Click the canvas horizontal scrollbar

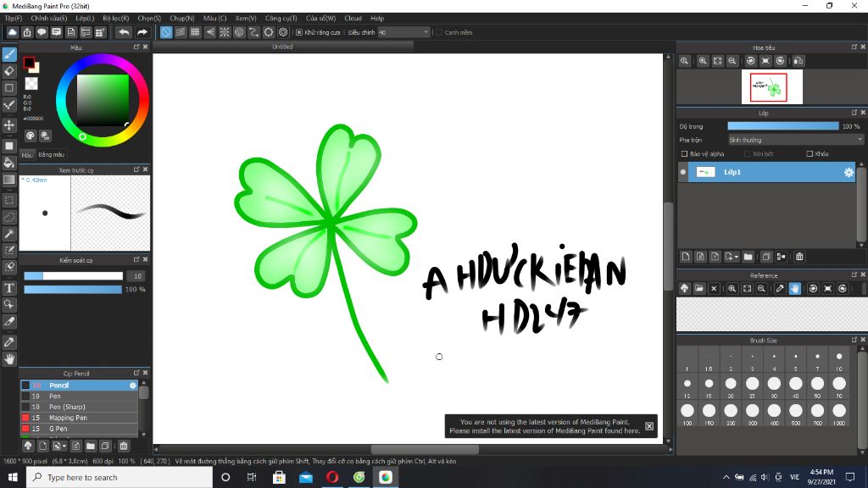tap(426, 449)
